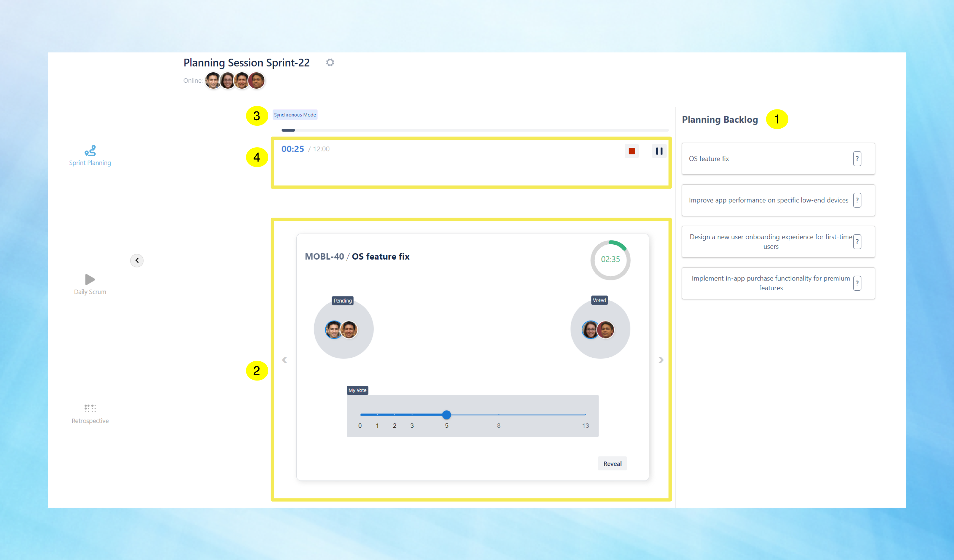Click estimate badge on low-end devices item
This screenshot has width=954, height=560.
(857, 200)
